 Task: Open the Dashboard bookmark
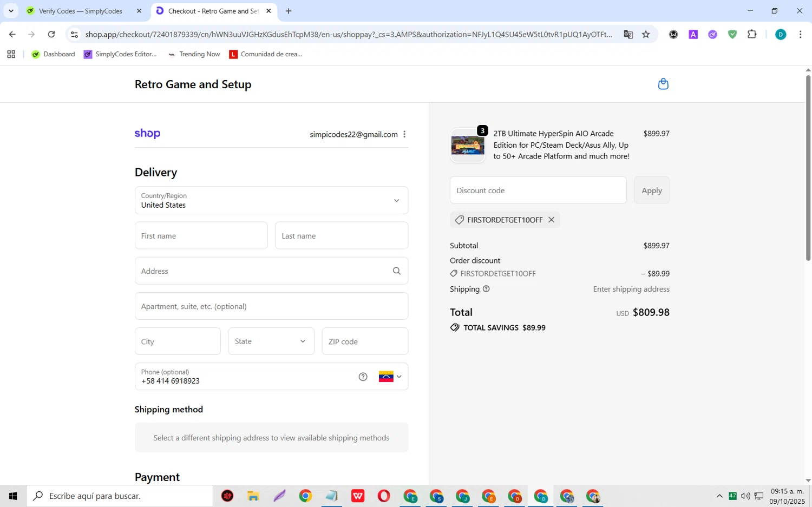point(53,54)
